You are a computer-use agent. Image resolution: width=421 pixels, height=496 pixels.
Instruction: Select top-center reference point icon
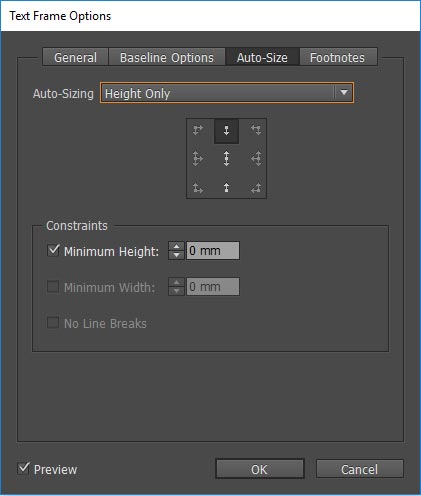coord(226,131)
